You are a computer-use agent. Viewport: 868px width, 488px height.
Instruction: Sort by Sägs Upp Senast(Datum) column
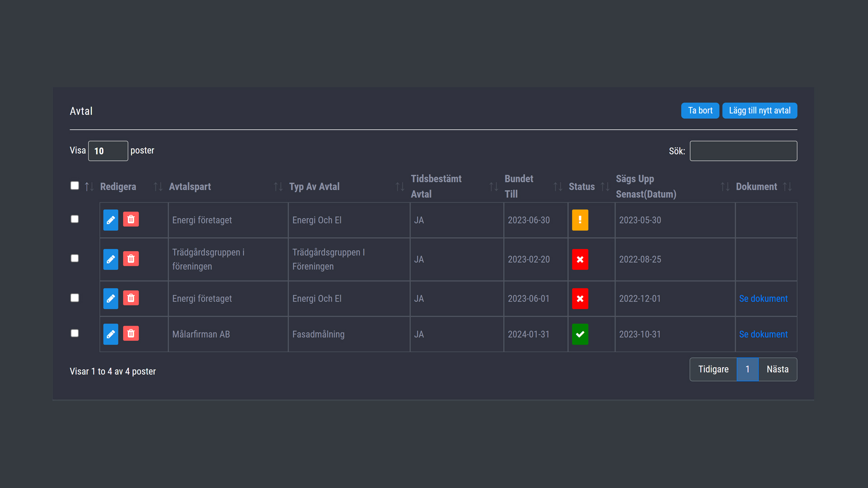[646, 186]
